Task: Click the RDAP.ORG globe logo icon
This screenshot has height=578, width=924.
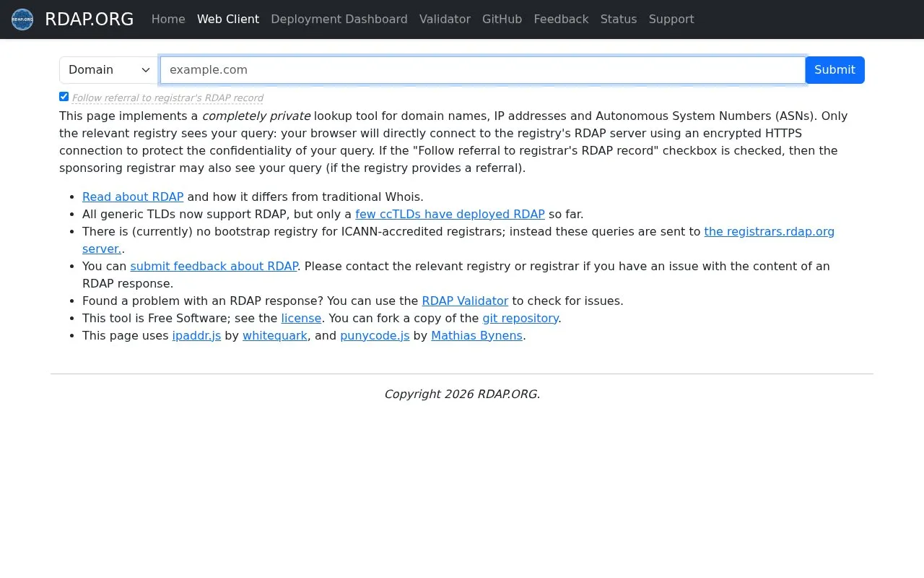Action: pyautogui.click(x=22, y=20)
